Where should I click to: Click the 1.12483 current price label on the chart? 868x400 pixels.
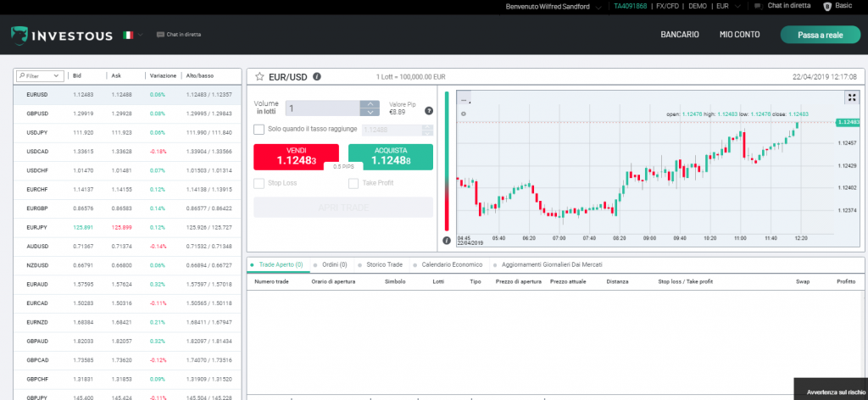click(x=848, y=122)
